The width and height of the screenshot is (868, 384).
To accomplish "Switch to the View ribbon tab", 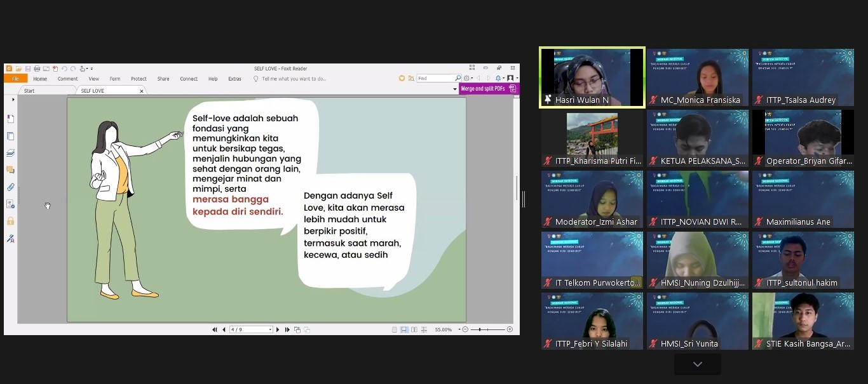I will pos(93,79).
